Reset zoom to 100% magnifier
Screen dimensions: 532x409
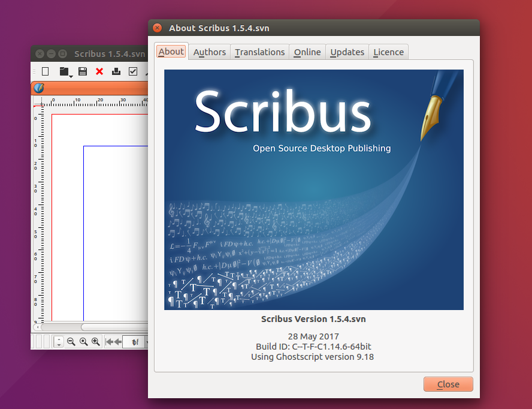(83, 342)
